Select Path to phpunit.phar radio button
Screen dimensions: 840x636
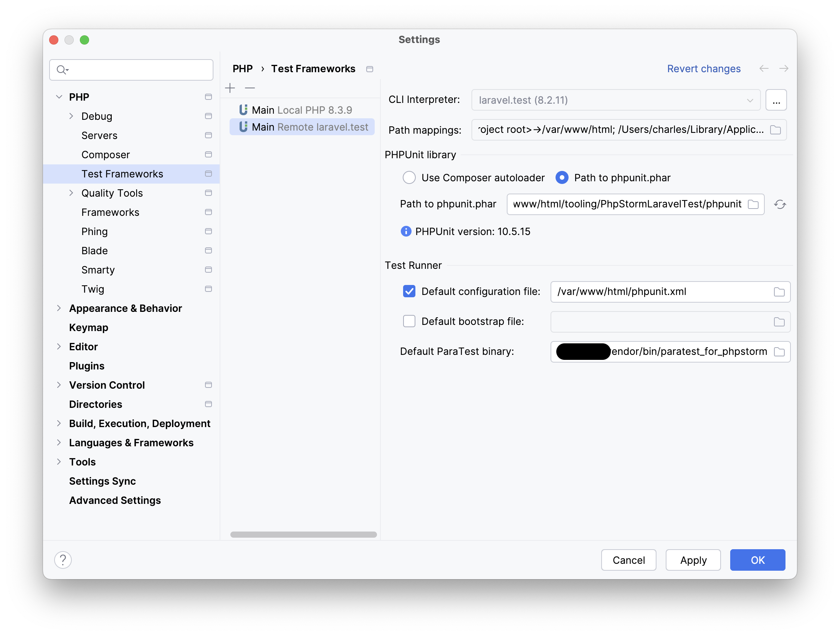(562, 177)
